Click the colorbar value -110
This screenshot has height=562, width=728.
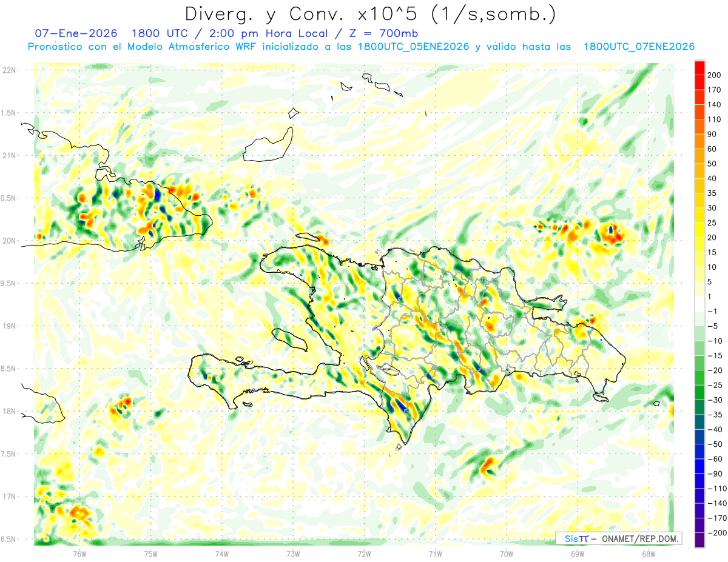coord(717,489)
